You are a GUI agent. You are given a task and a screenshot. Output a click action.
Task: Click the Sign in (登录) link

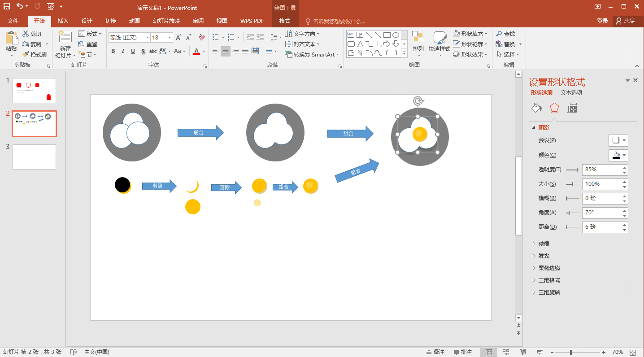pos(603,21)
